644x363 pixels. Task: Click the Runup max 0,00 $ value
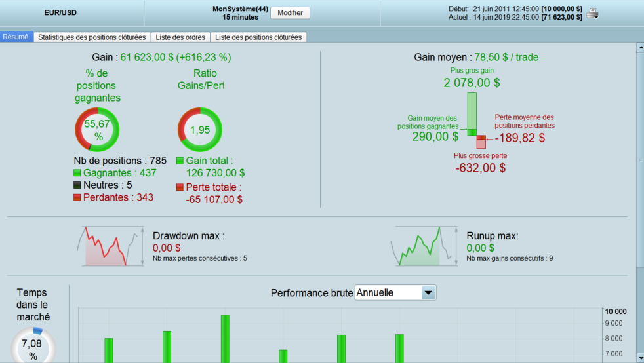tap(480, 248)
